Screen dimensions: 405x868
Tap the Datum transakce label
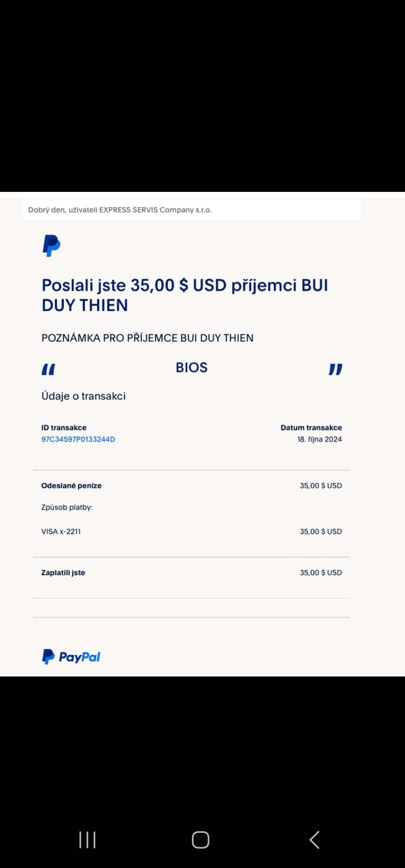pyautogui.click(x=311, y=428)
